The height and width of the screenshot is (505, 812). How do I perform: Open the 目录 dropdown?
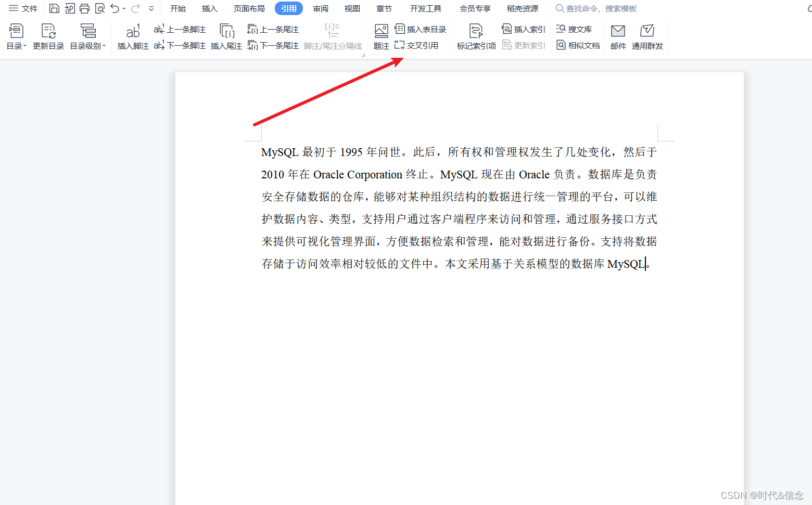(16, 37)
